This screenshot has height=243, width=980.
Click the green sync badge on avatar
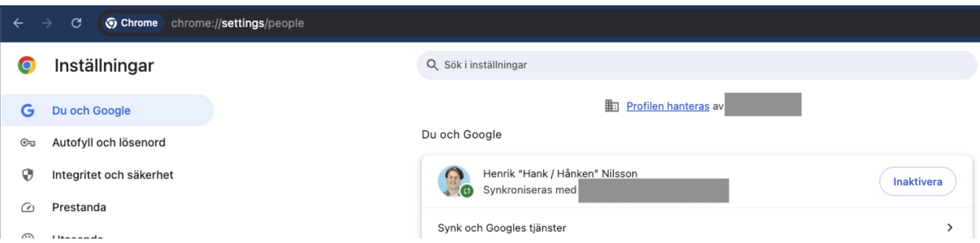(x=467, y=191)
